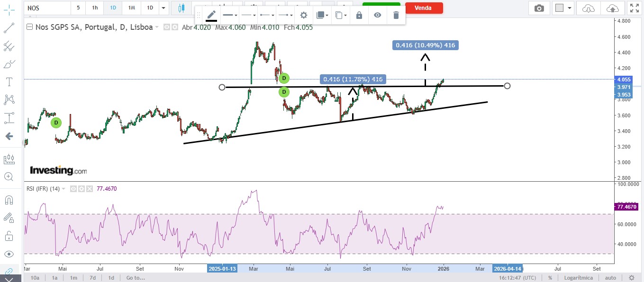Select the price measurement tool

pos(9,117)
